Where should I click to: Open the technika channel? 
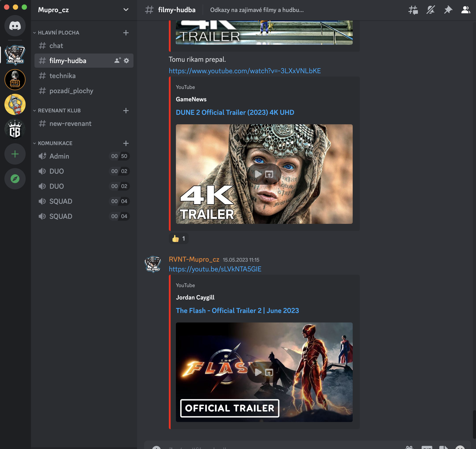[84, 76]
